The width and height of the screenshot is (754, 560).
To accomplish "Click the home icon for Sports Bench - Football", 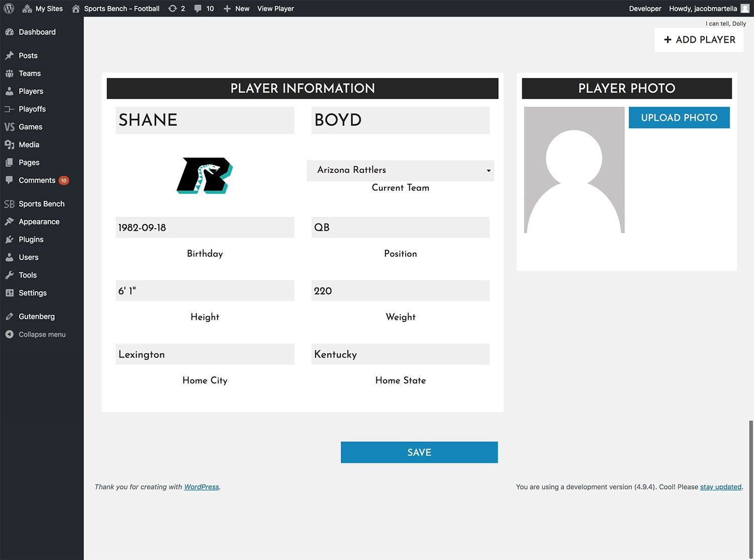I will (76, 9).
